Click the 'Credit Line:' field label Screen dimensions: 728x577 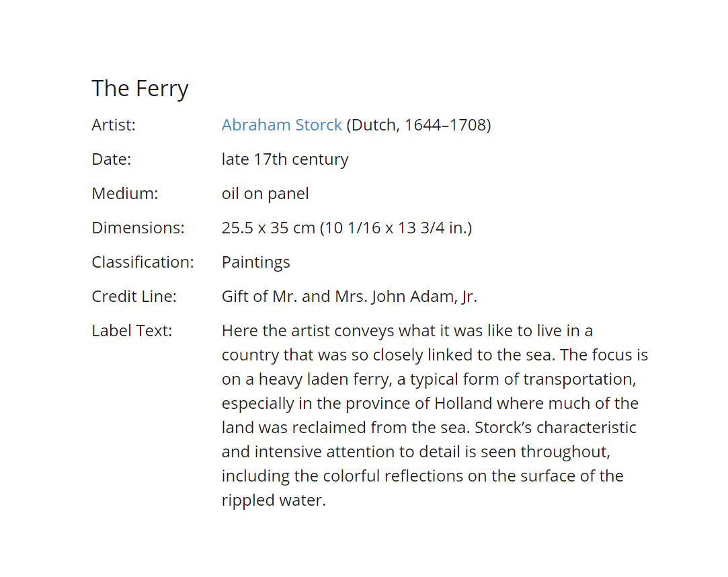134,297
